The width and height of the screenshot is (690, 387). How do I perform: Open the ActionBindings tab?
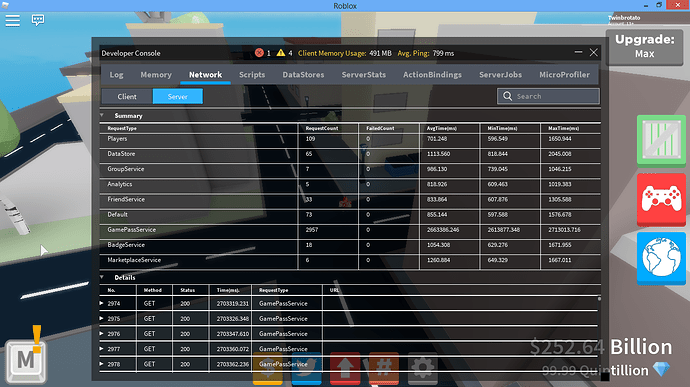(432, 75)
